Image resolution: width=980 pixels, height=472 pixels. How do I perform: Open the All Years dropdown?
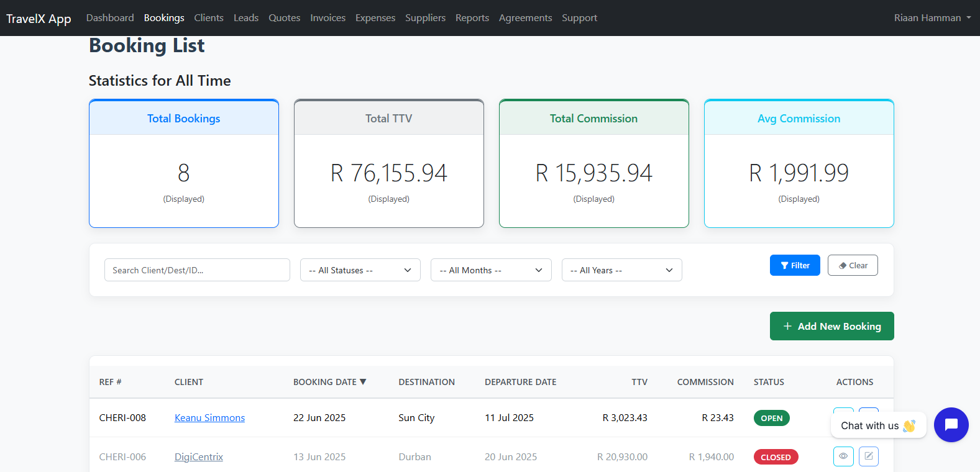coord(621,270)
